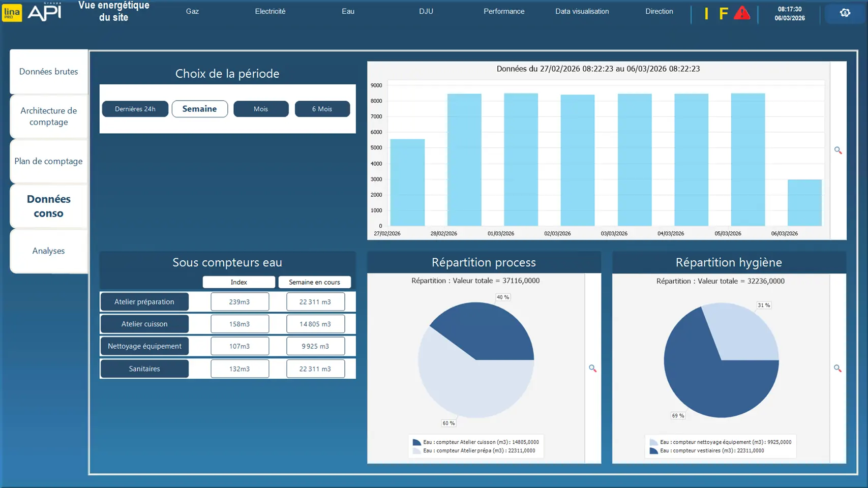Click the Atelier préparation sub-meter button
Image resolution: width=868 pixels, height=488 pixels.
click(144, 301)
